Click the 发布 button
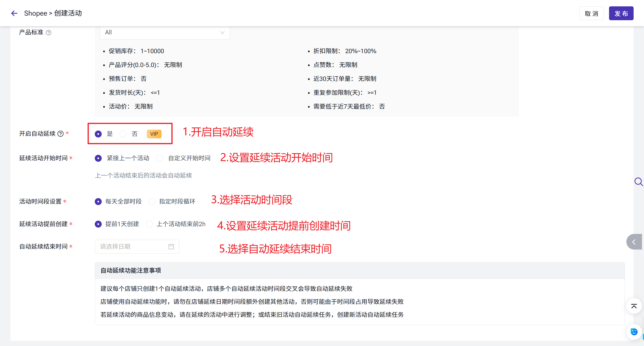Screen dimensions: 644x346 pyautogui.click(x=621, y=14)
